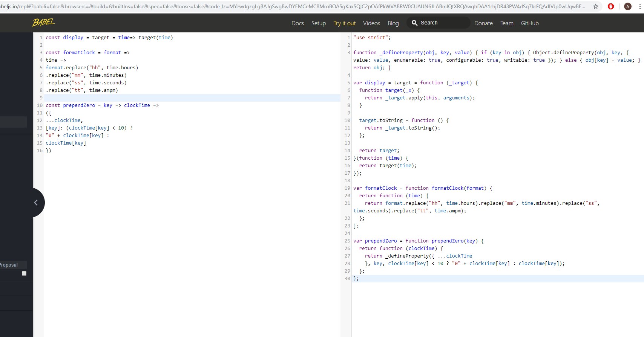Image resolution: width=644 pixels, height=337 pixels.
Task: Click '.replace("tt", time.ampm)' input line
Action: 82,90
